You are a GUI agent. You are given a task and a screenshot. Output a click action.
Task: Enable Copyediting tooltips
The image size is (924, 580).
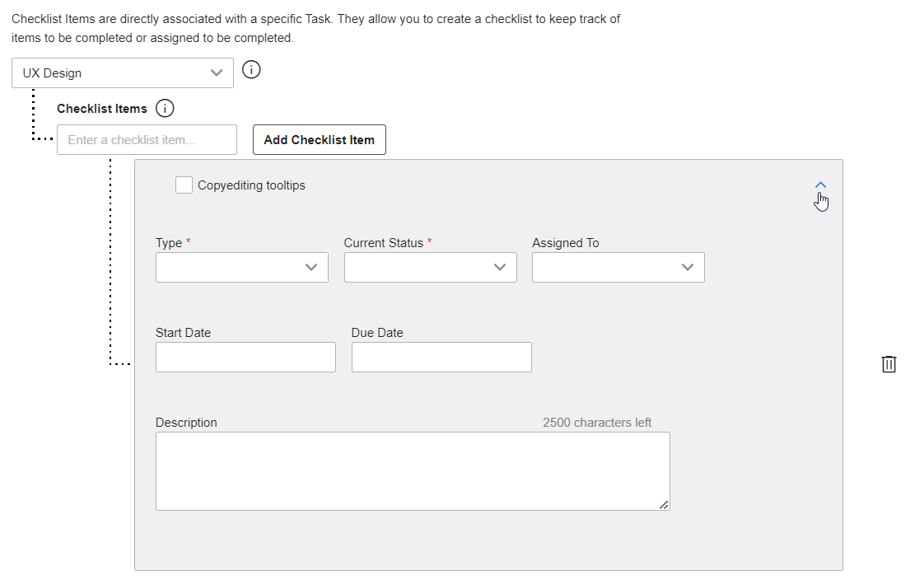point(184,185)
